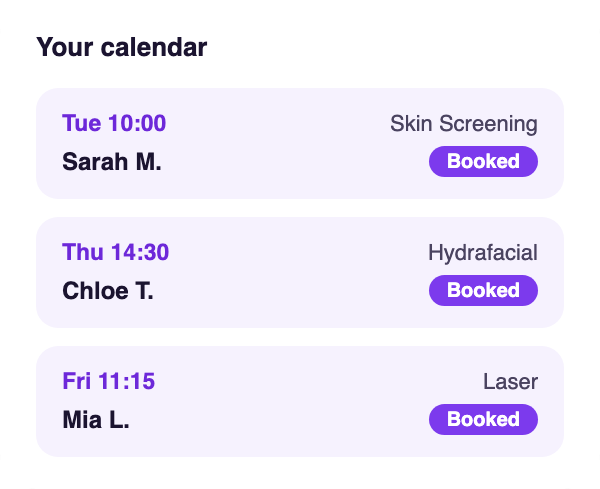Click the Chloe T. client name

point(108,291)
